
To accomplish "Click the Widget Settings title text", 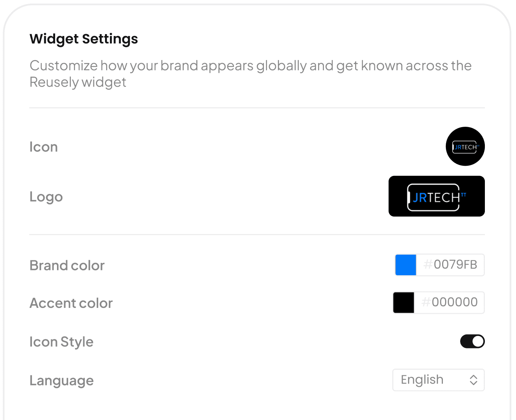I will click(x=84, y=39).
